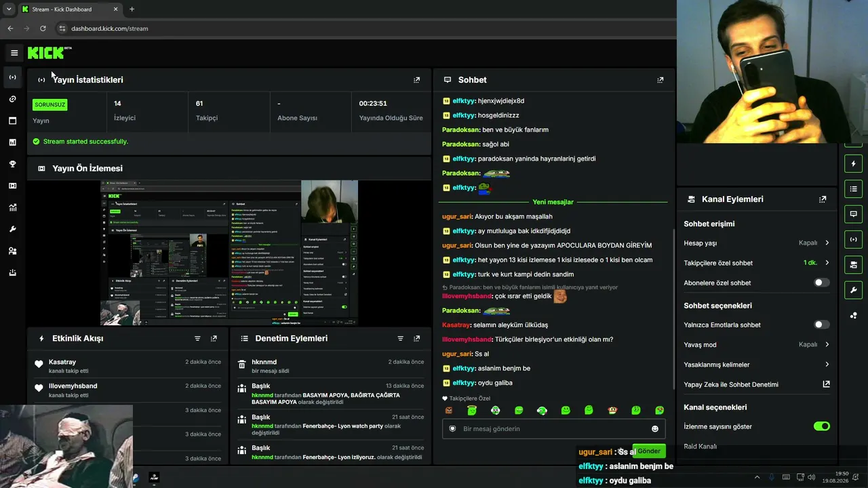Viewport: 868px width, 488px height.
Task: Click the channel actions icon in right rail
Action: coord(854,264)
